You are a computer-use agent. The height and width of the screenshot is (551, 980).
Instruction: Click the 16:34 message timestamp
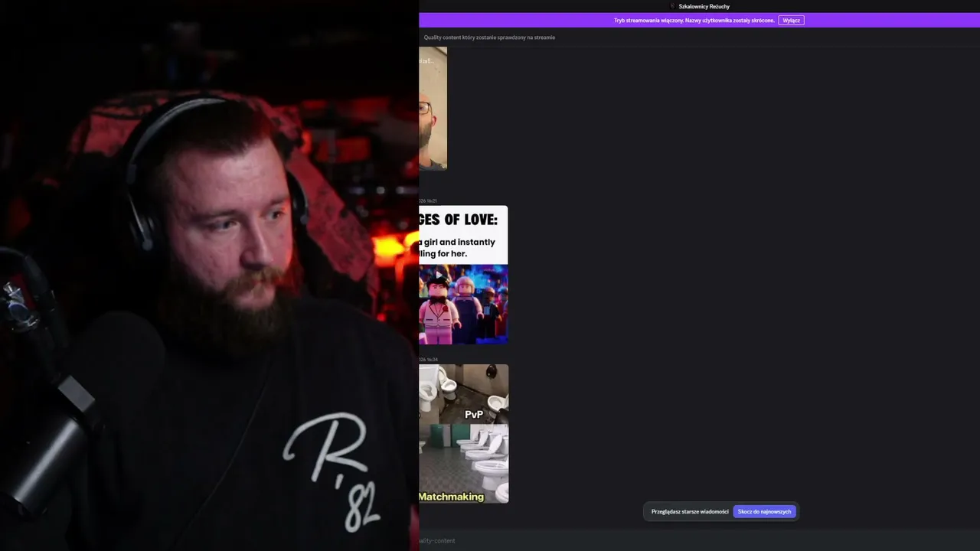click(x=428, y=360)
